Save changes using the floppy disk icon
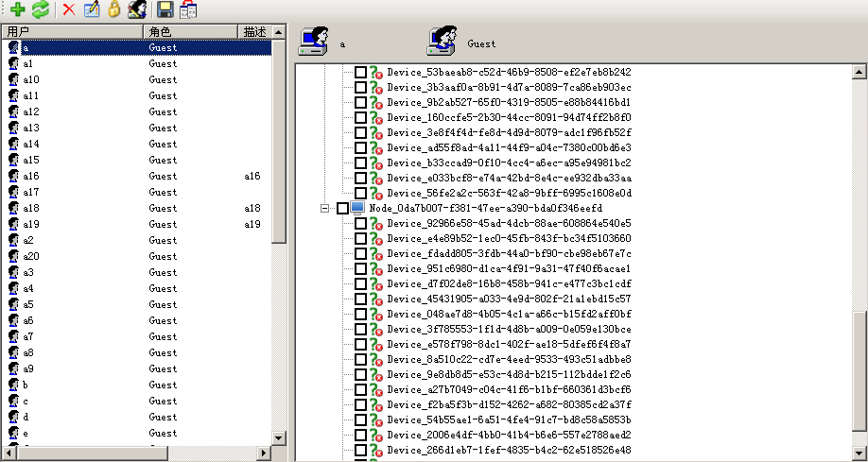This screenshot has width=868, height=462. [165, 10]
